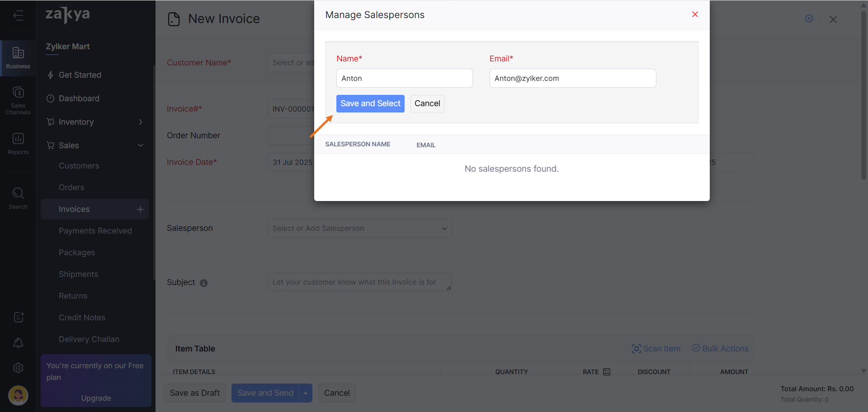Image resolution: width=868 pixels, height=412 pixels.
Task: Open the notifications bell icon
Action: [x=18, y=343]
